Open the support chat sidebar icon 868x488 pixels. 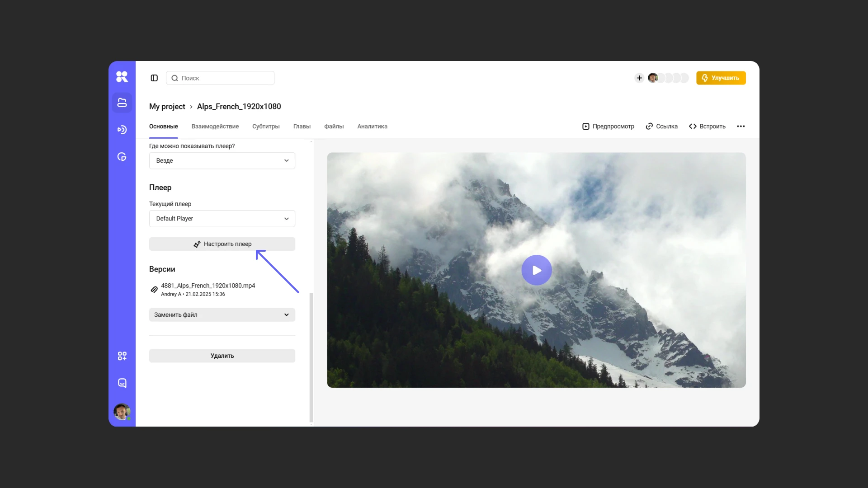(x=122, y=383)
